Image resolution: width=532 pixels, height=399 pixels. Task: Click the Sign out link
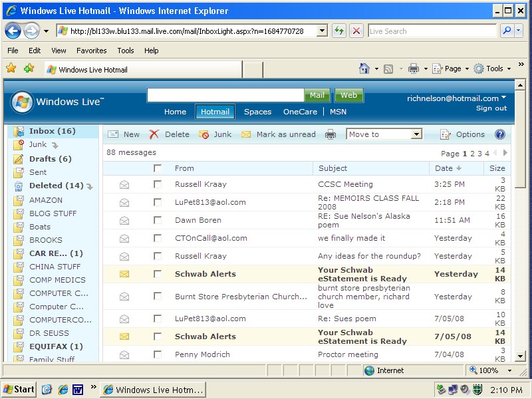(491, 108)
